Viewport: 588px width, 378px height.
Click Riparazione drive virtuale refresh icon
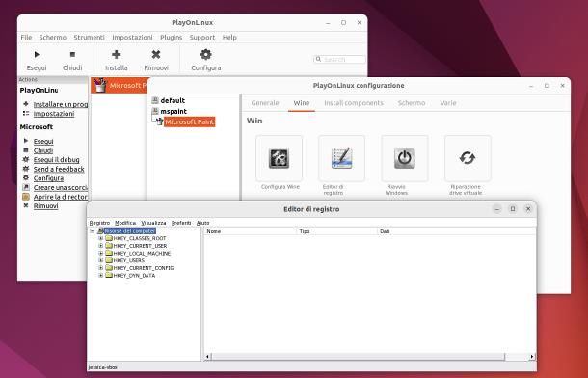tap(468, 158)
